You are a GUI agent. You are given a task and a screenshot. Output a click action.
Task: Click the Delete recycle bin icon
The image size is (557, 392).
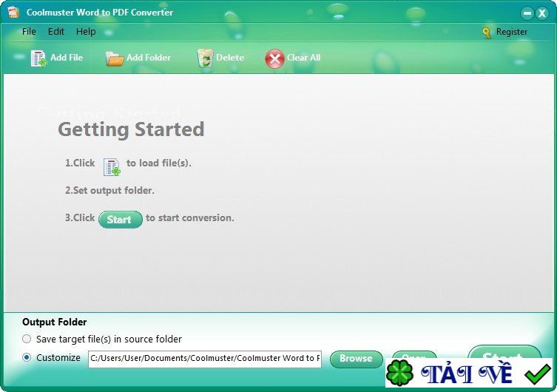click(x=205, y=58)
